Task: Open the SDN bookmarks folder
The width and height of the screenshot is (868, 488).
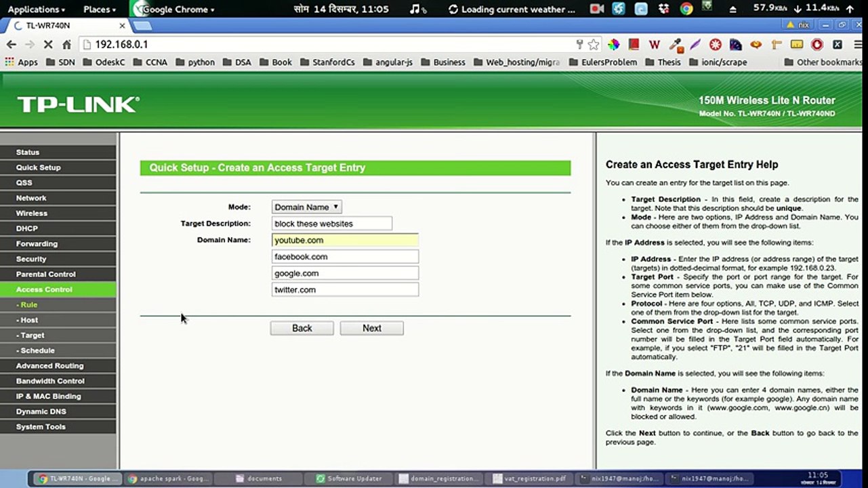Action: click(60, 62)
